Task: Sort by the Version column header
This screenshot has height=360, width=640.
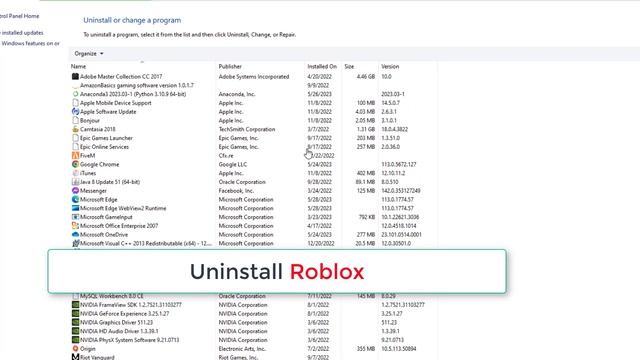Action: click(390, 66)
